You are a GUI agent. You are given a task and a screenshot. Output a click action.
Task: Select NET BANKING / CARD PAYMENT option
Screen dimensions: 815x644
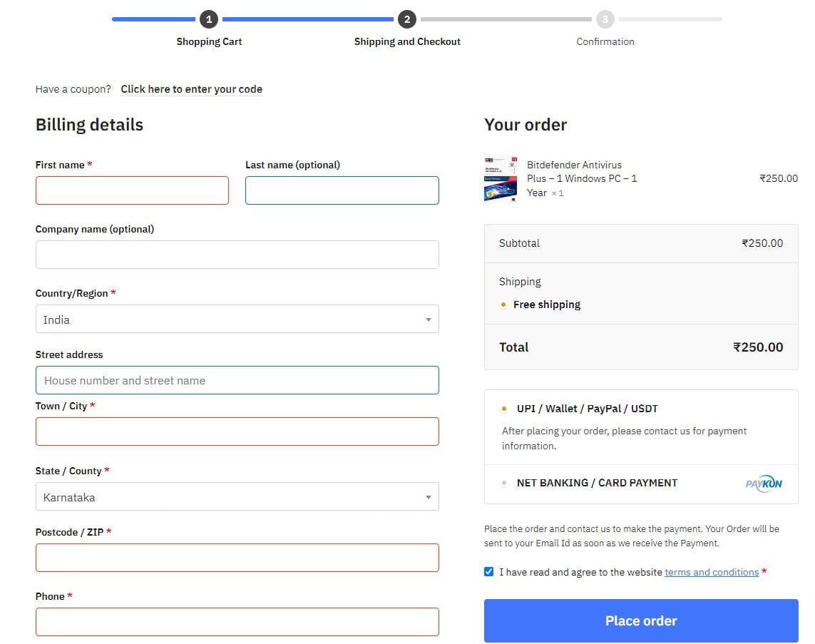[504, 483]
